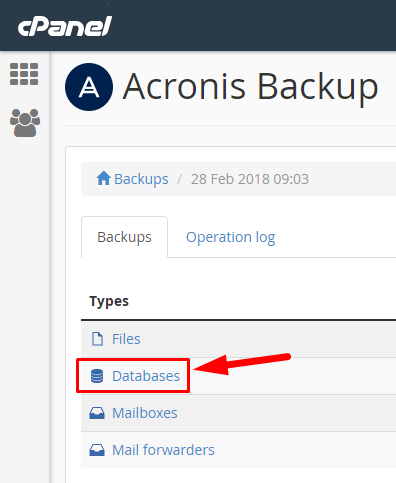Select the Backups tab
Screen dimensions: 396x483
(x=124, y=237)
